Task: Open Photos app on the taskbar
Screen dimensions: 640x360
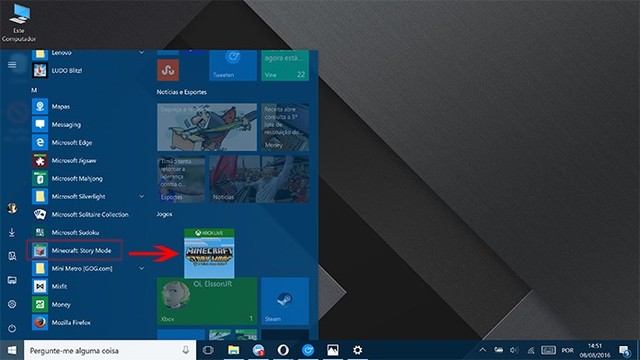Action: coord(333,350)
